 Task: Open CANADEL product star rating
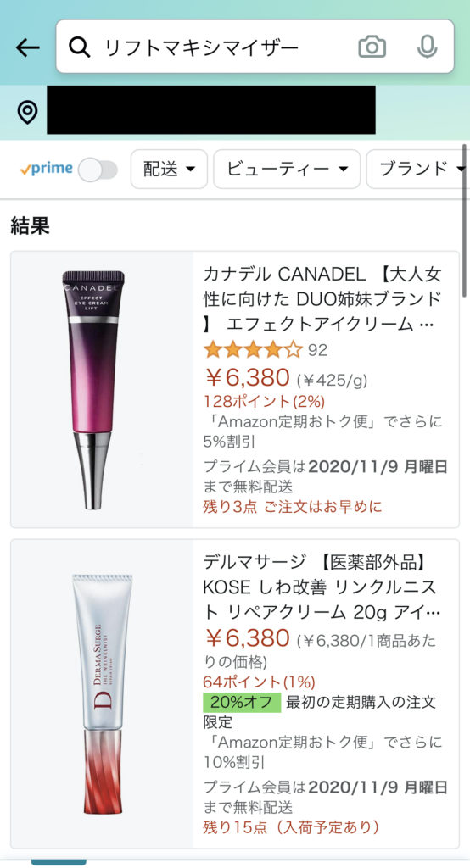tap(253, 350)
